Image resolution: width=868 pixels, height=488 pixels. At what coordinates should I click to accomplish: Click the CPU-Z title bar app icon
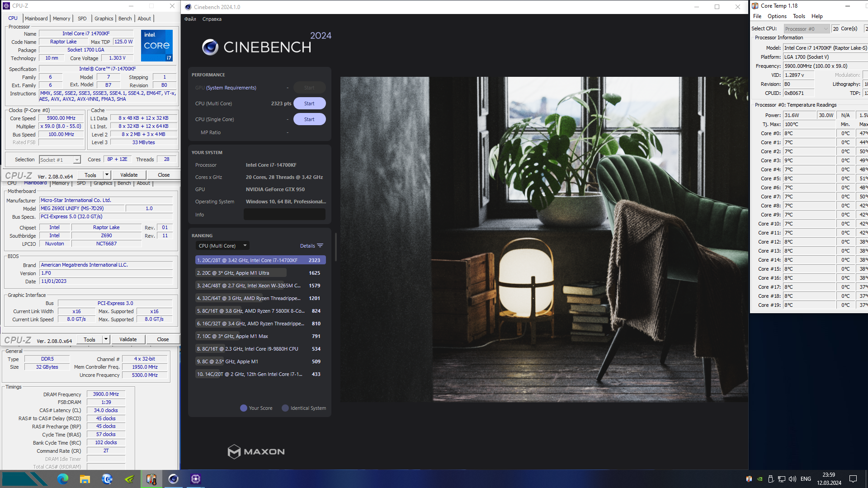[x=6, y=6]
